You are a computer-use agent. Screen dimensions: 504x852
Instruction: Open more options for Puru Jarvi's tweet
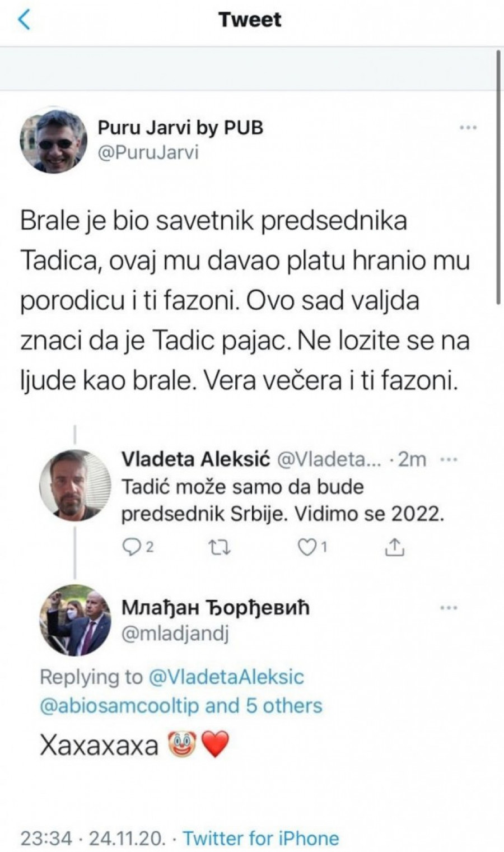468,128
